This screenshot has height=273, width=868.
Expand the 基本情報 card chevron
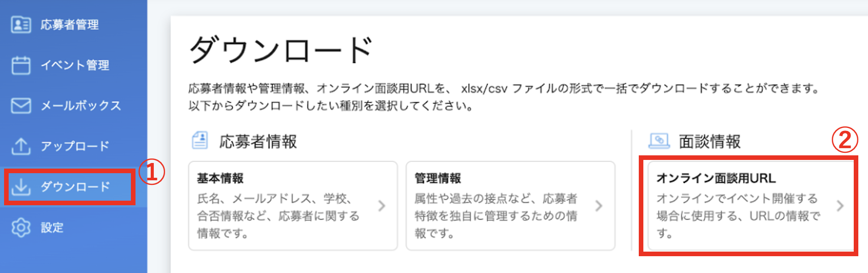point(382,206)
